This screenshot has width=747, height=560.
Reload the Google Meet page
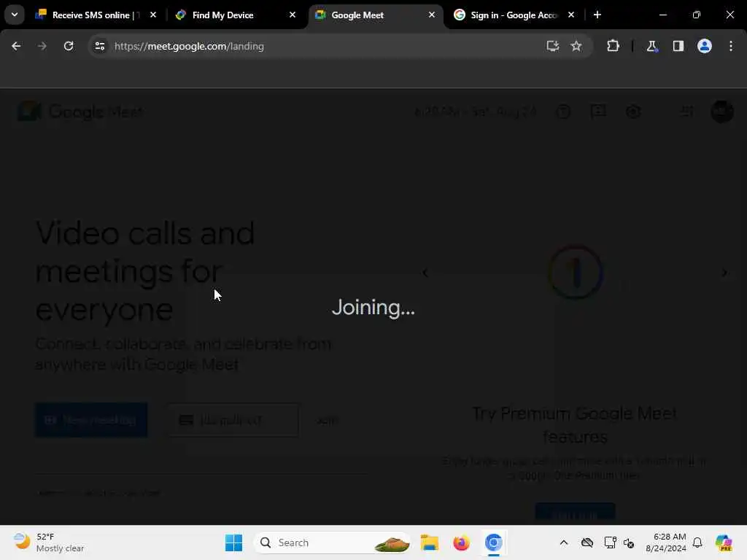[69, 46]
